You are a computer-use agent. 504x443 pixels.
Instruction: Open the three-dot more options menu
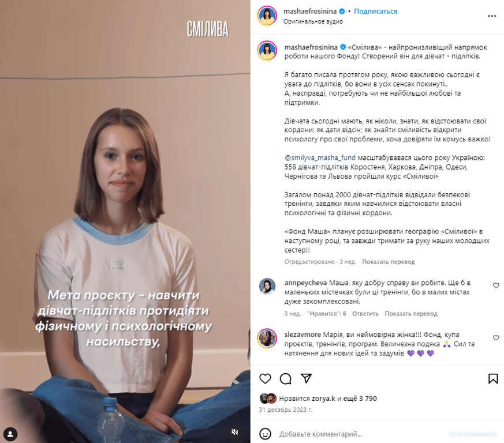492,16
